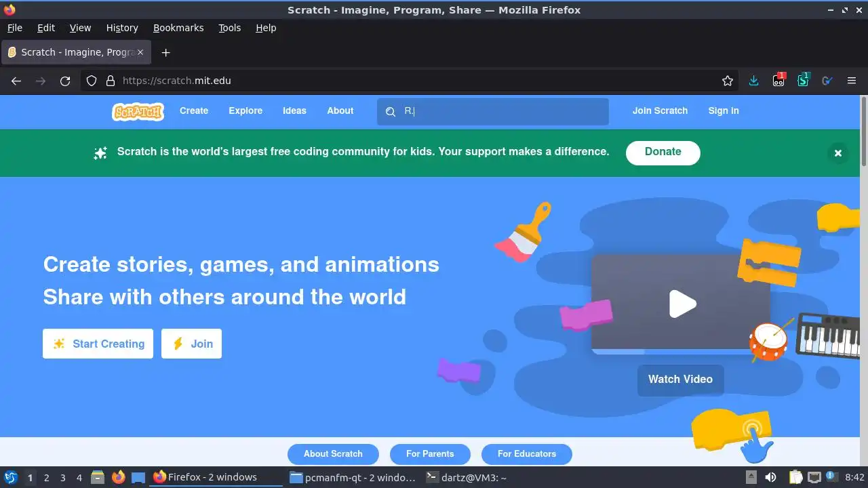Image resolution: width=868 pixels, height=488 pixels.
Task: Open the Tools menu
Action: pos(229,28)
